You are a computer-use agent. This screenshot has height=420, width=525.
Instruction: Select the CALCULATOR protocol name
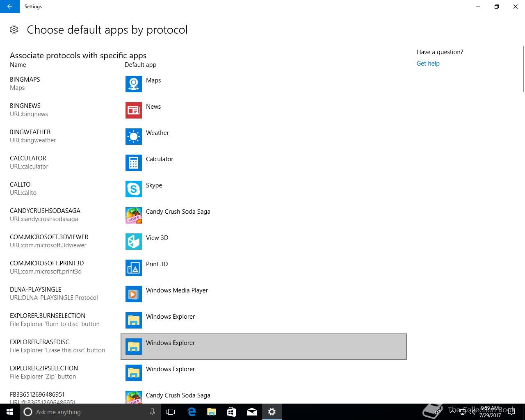(x=28, y=158)
